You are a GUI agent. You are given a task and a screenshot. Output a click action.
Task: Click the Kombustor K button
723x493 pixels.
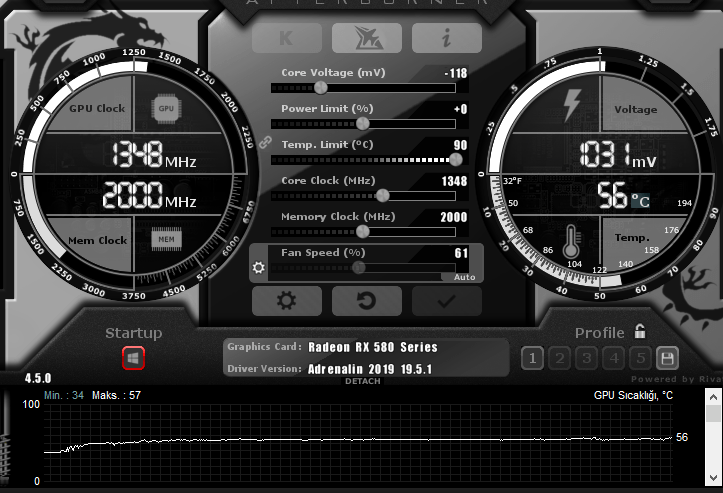click(x=286, y=37)
